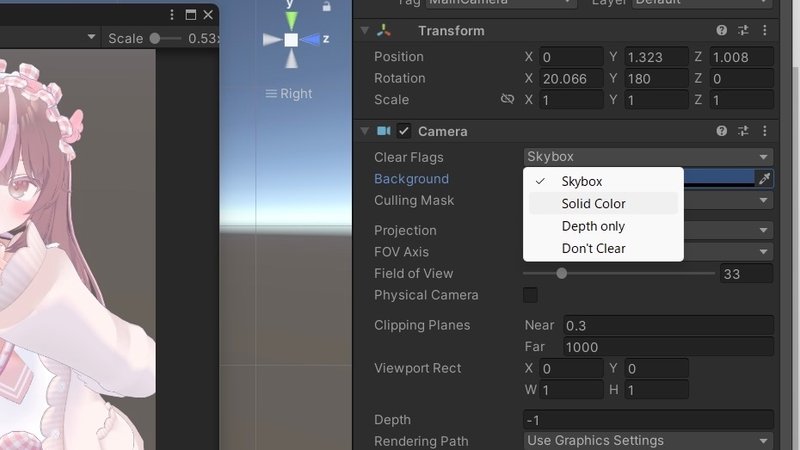Screen dimensions: 800x450
Task: Edit the Depth field -1
Action: click(x=648, y=420)
